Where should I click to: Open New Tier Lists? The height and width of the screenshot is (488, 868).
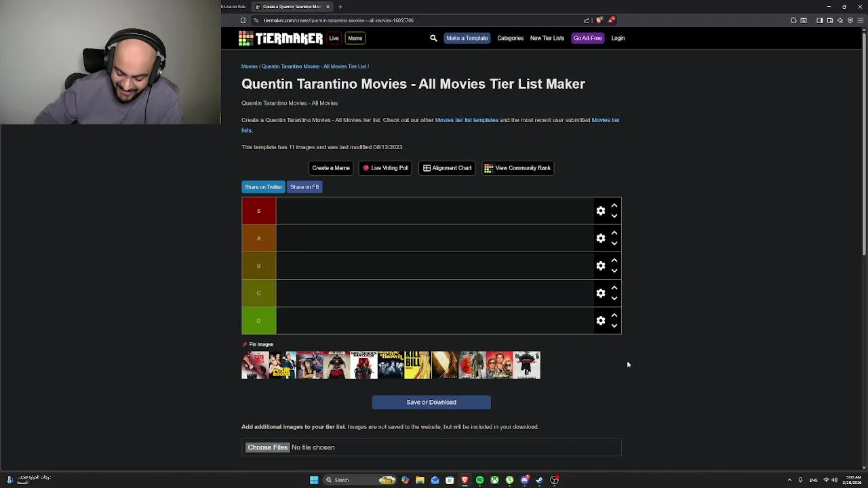pos(547,39)
